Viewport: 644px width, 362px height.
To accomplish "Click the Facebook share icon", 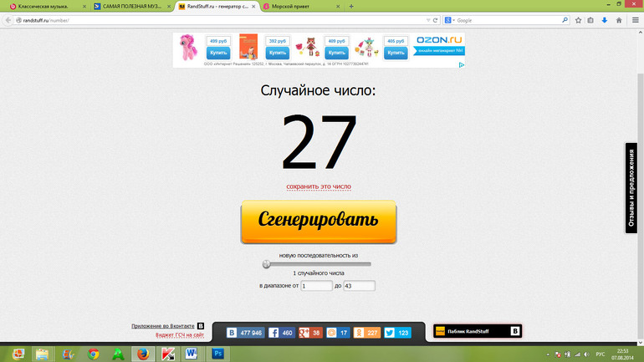I will (273, 333).
